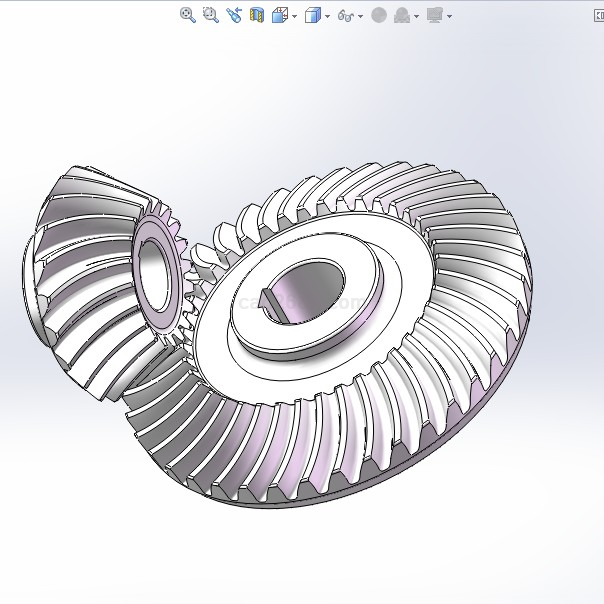604x604 pixels.
Task: Click the View Settings monitor icon
Action: point(434,15)
